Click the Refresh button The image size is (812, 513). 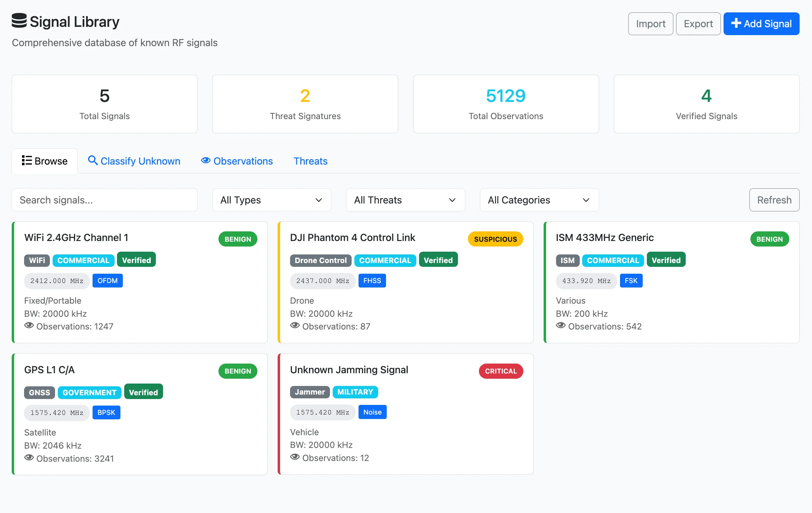[774, 200]
